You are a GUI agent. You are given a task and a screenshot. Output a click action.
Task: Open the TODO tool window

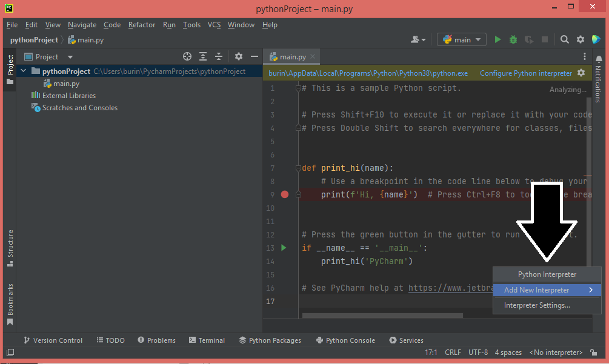pyautogui.click(x=111, y=340)
